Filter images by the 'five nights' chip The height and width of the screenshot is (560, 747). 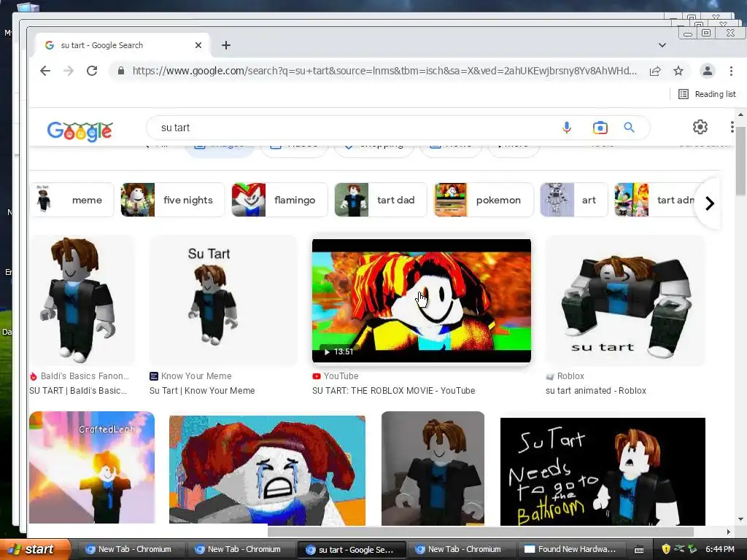click(x=172, y=200)
